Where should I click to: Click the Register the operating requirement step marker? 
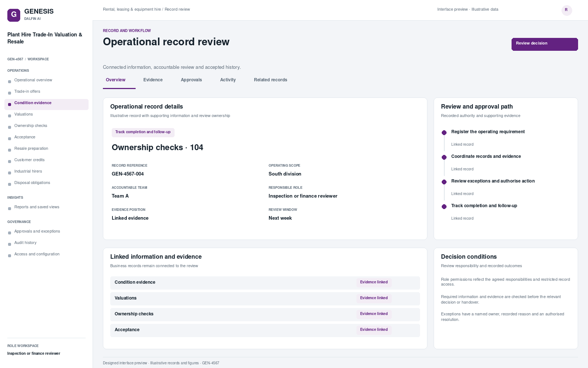444,132
